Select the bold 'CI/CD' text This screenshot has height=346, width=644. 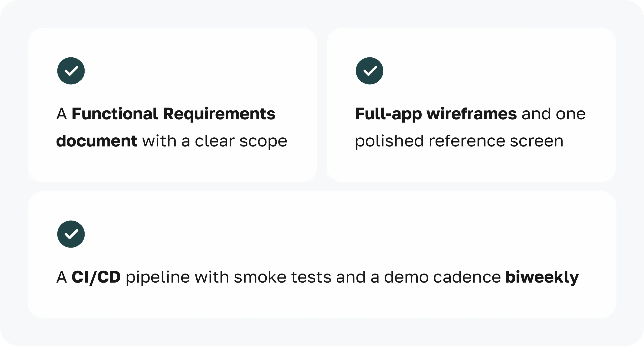point(96,277)
